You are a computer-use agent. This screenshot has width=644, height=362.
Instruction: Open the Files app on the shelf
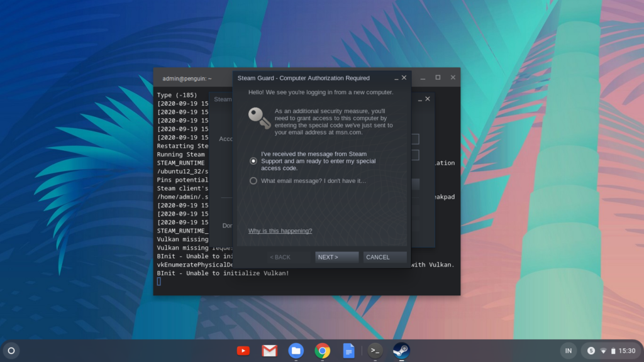[296, 351]
